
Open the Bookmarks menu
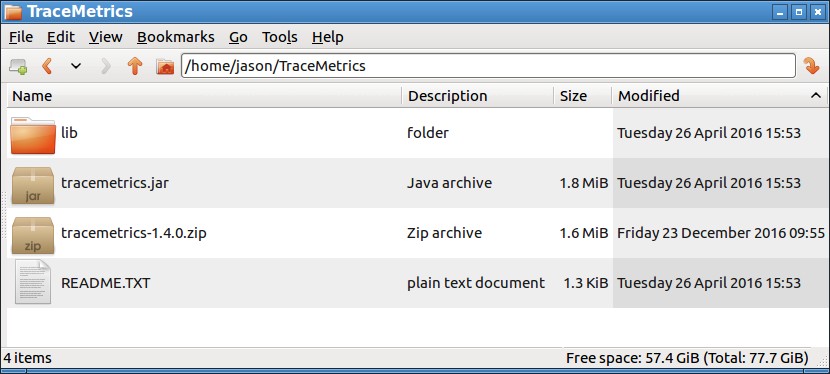click(176, 37)
